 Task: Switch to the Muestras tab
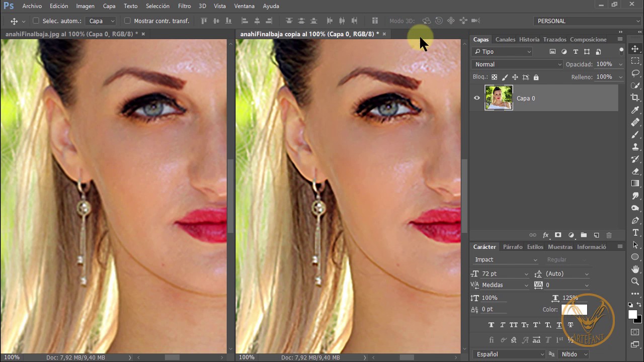(x=560, y=247)
